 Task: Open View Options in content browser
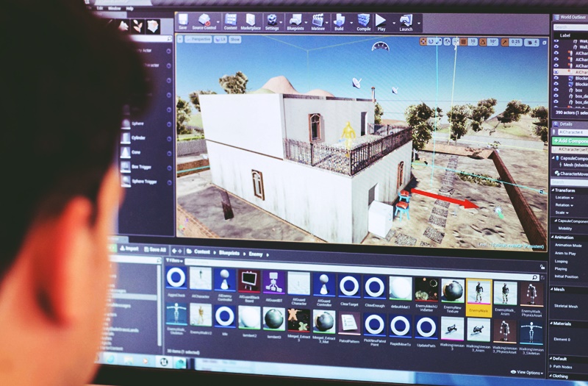click(527, 372)
